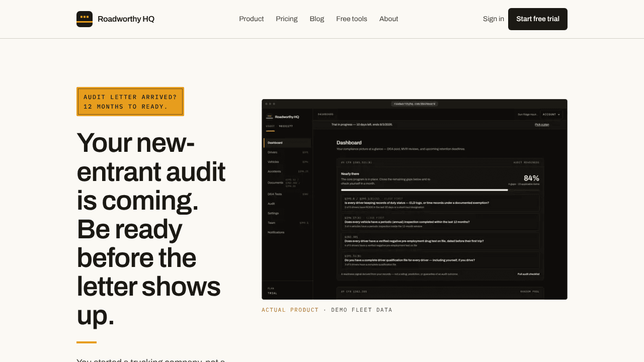Click the product dashboard screenshot
The width and height of the screenshot is (644, 362).
[415, 199]
